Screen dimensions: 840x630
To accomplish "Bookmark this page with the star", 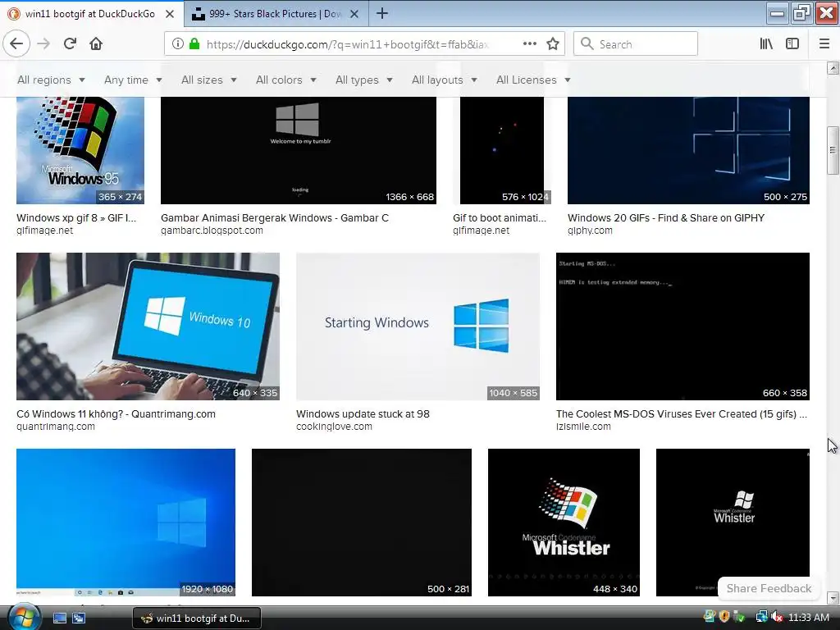I will point(553,44).
